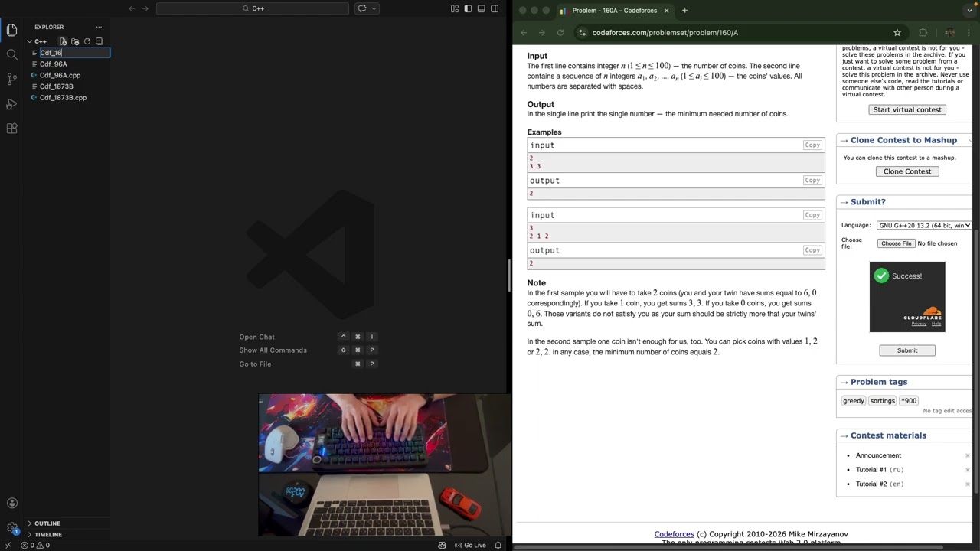Click the file rename input Cdf_16

[75, 53]
